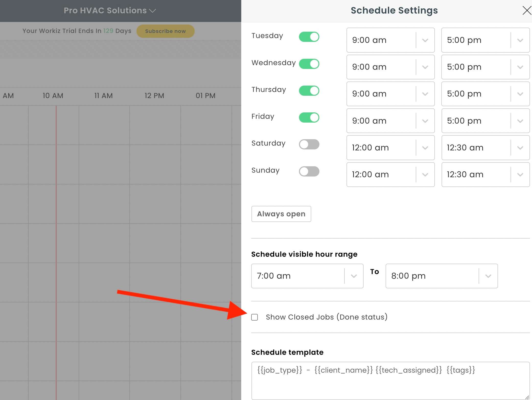Image resolution: width=532 pixels, height=400 pixels.
Task: Open Tuesday start time dropdown
Action: tap(390, 40)
